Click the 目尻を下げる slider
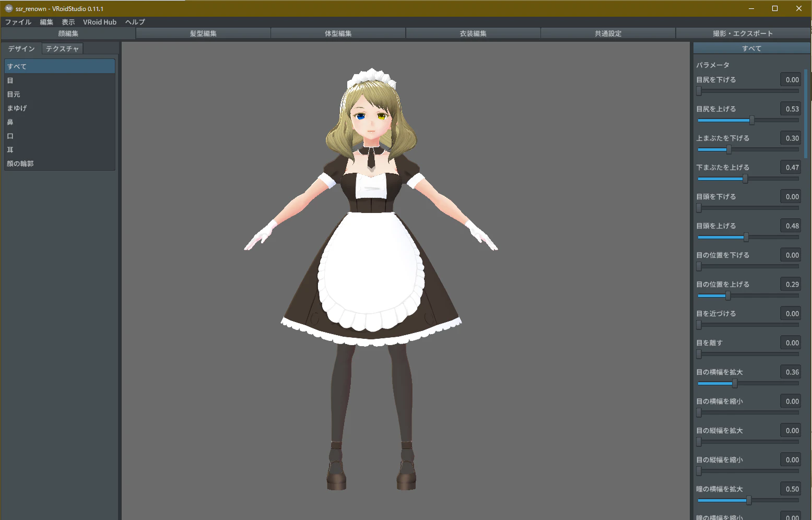The height and width of the screenshot is (520, 812). pyautogui.click(x=748, y=91)
